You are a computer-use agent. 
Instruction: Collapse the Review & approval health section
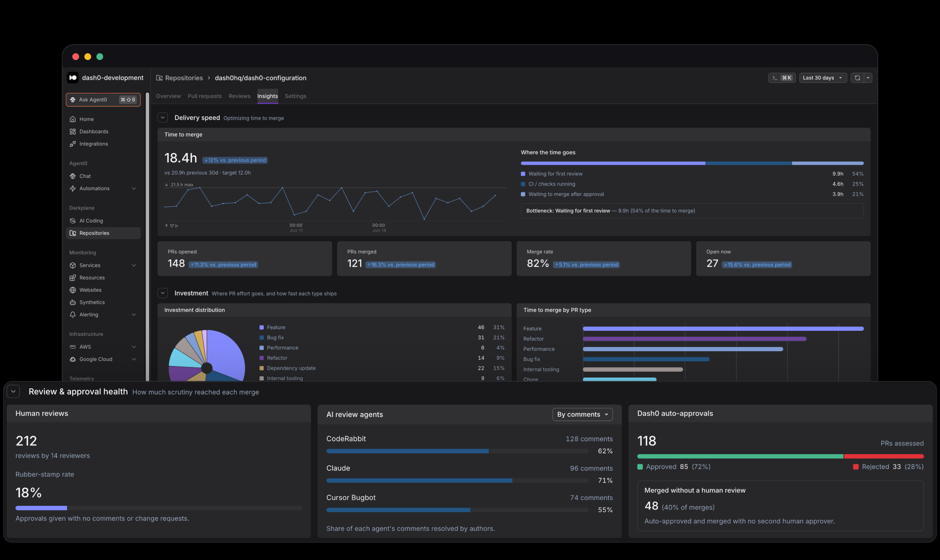click(x=13, y=392)
